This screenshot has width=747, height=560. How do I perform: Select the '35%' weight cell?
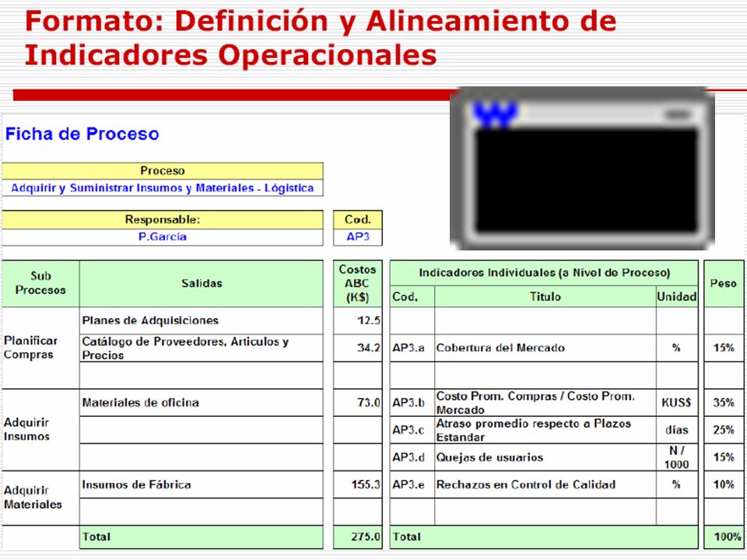[724, 403]
